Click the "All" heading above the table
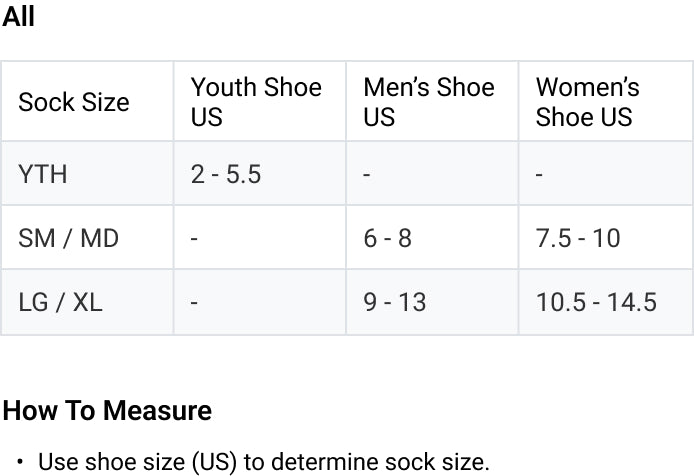Image resolution: width=694 pixels, height=476 pixels. (x=18, y=18)
